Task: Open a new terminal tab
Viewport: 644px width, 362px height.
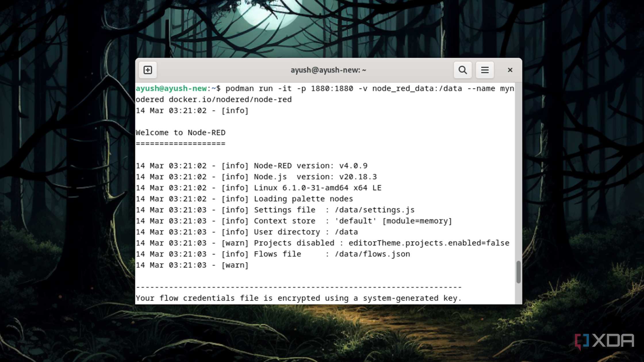Action: coord(148,70)
